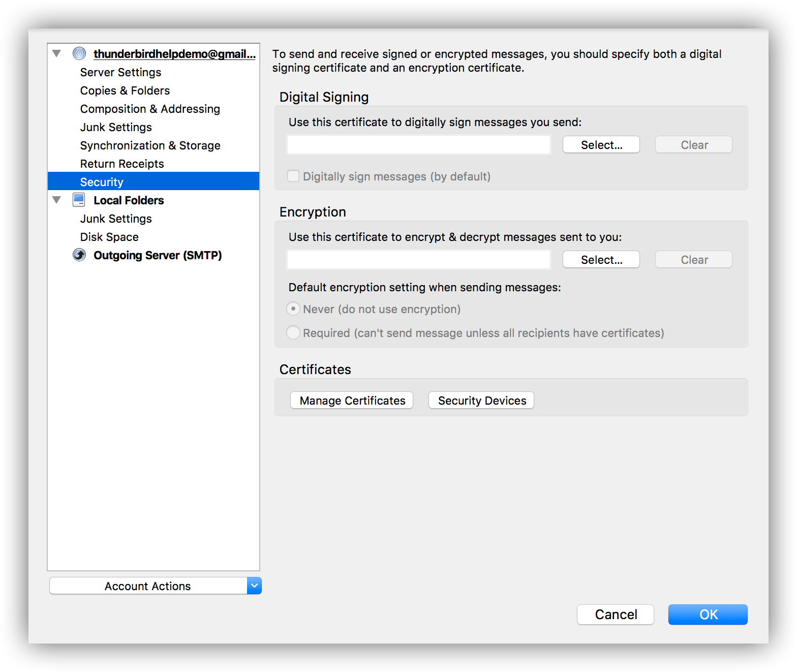The height and width of the screenshot is (672, 797).
Task: Click Select for digital signing certificate
Action: 601,145
